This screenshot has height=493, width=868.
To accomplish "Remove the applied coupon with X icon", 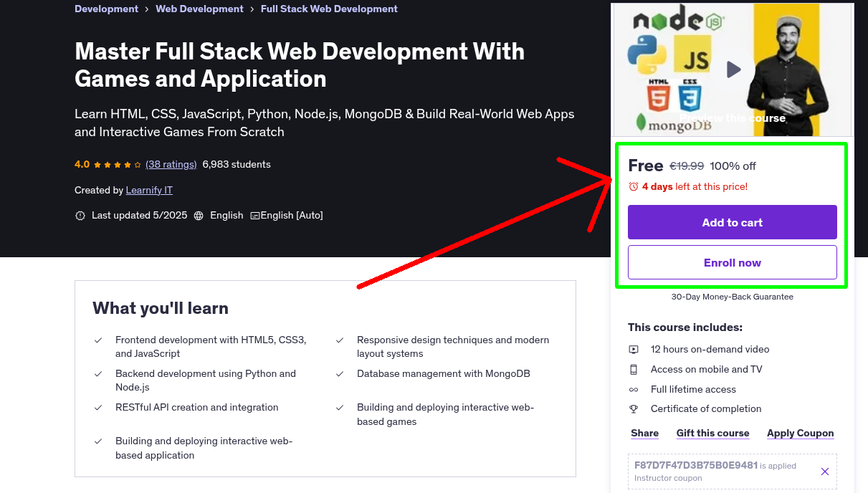I will (825, 472).
